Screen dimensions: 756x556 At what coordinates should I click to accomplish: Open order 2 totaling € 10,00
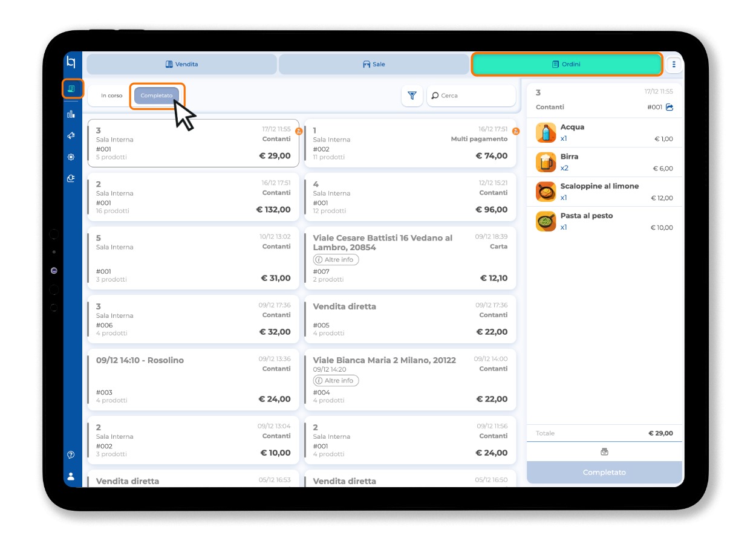(x=194, y=440)
